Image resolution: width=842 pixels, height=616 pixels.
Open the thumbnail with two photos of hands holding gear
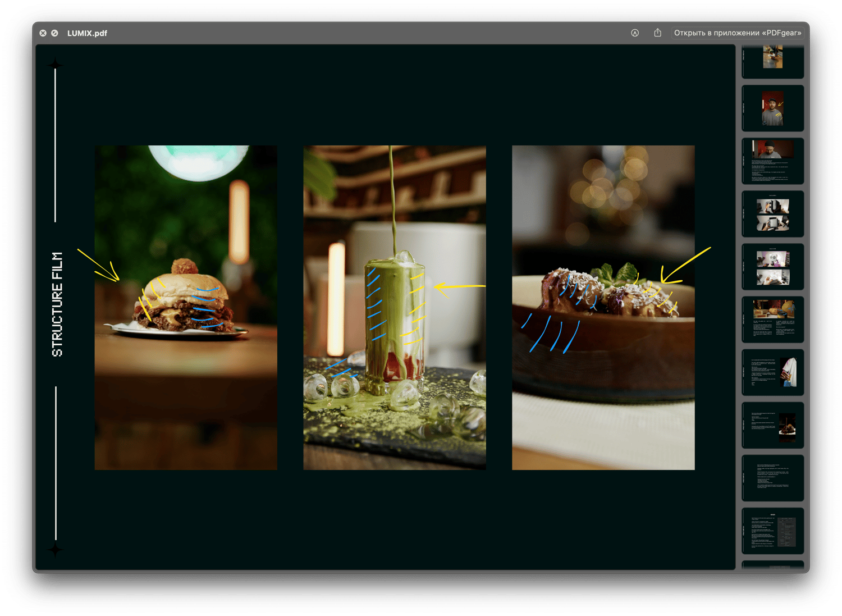click(772, 214)
